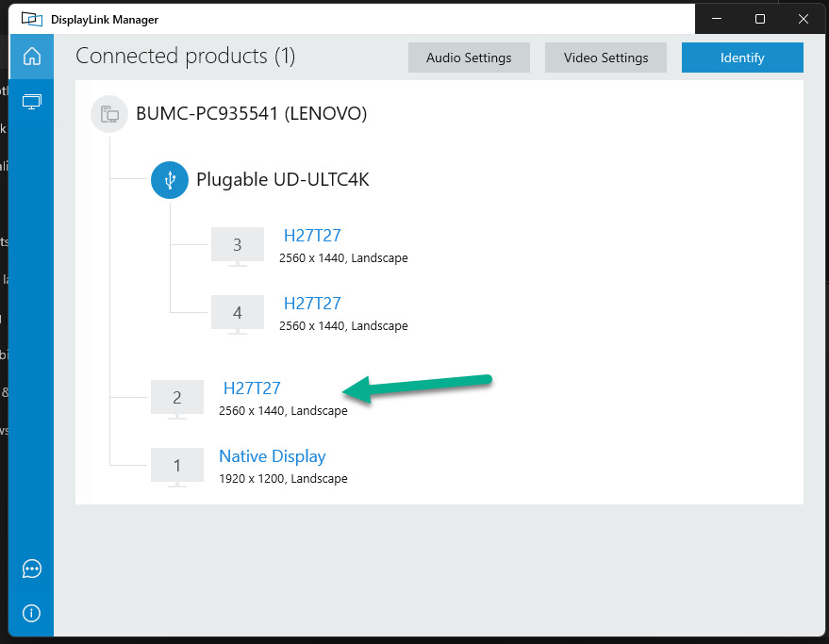Open the feedback chat bubble icon
Viewport: 829px width, 644px height.
[32, 569]
